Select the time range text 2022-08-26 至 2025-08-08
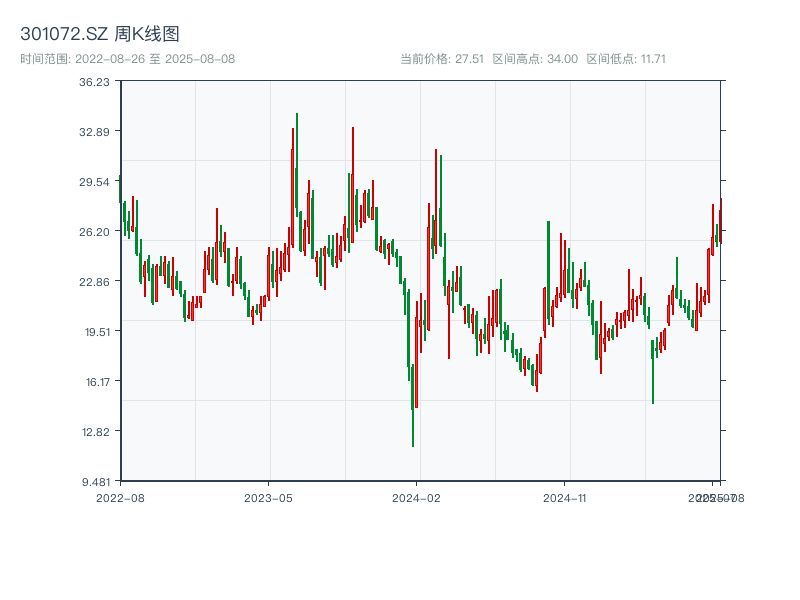The image size is (800, 600). click(x=155, y=59)
